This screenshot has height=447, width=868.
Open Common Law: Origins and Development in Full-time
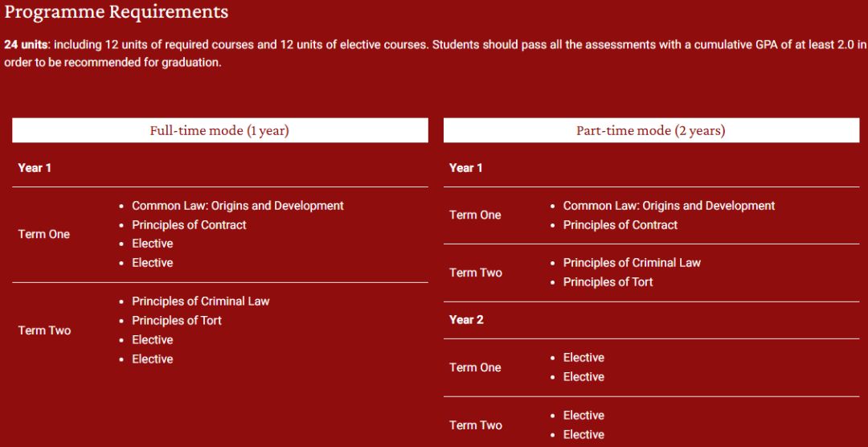click(237, 206)
